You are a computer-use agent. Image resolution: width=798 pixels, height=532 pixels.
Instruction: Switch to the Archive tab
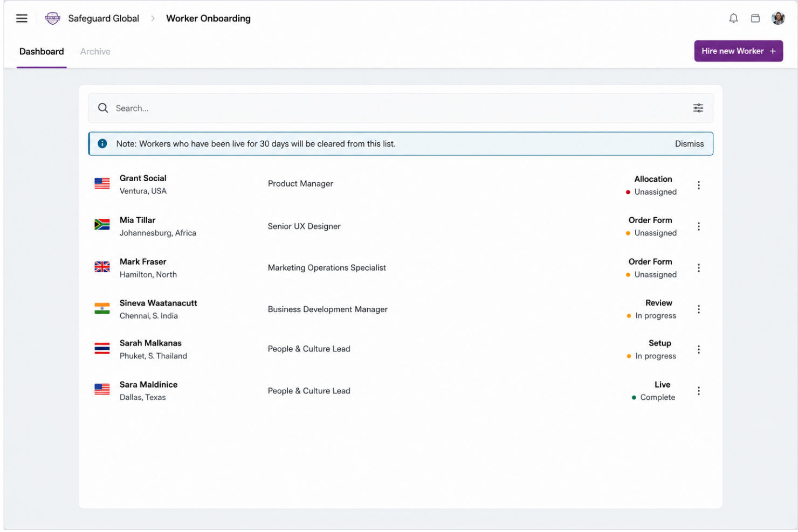[x=95, y=51]
